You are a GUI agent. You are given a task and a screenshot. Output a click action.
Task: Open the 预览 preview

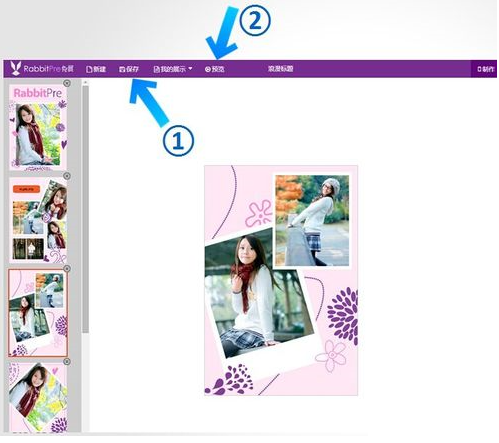coord(214,69)
